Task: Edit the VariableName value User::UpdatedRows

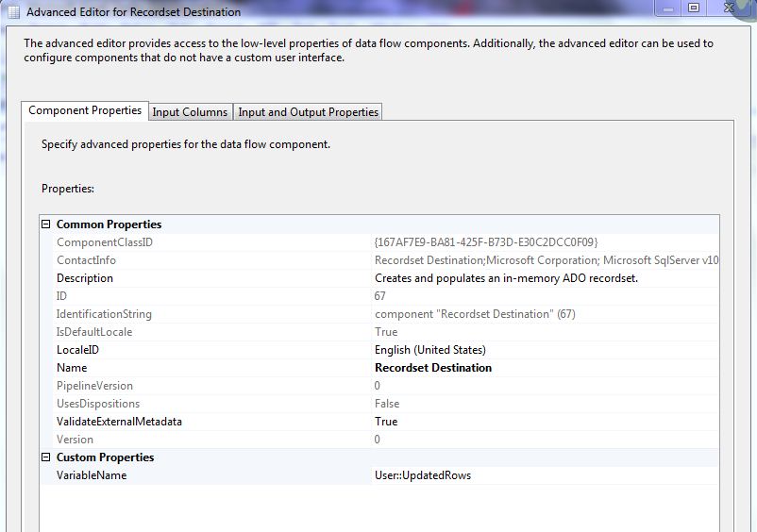Action: pos(422,475)
